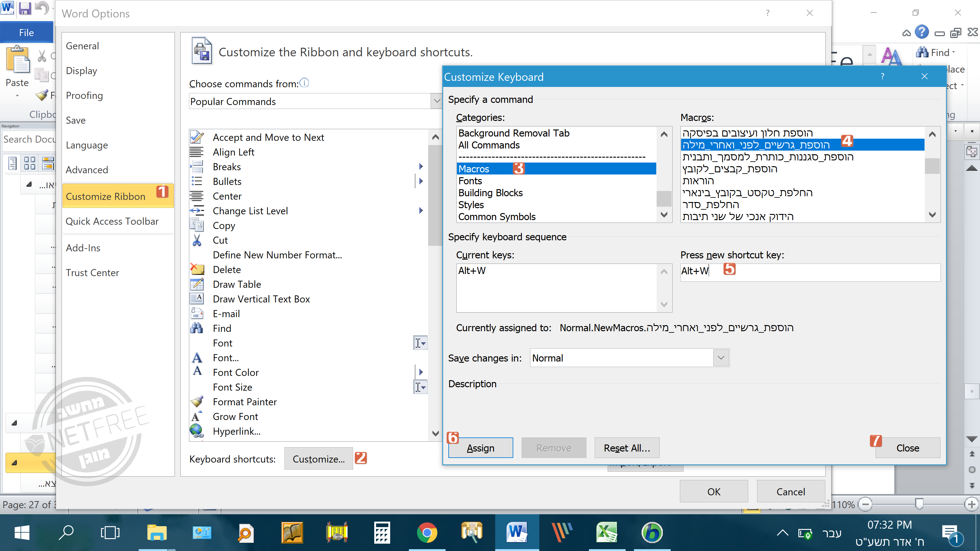
Task: Select Fonts in the Categories list
Action: [x=470, y=181]
